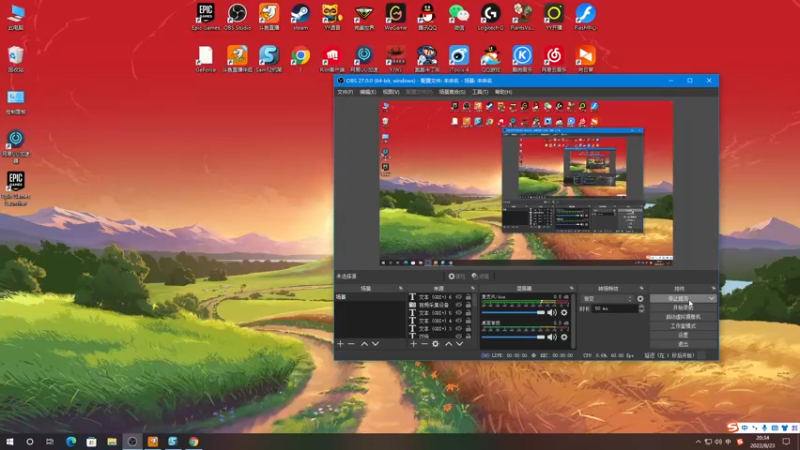Open the This PC desktop icon

[x=16, y=17]
